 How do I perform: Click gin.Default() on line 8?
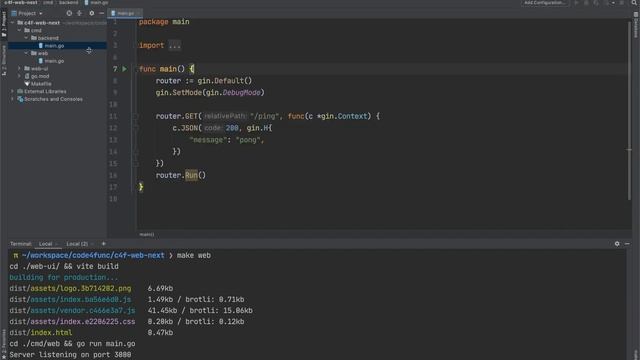(225, 81)
